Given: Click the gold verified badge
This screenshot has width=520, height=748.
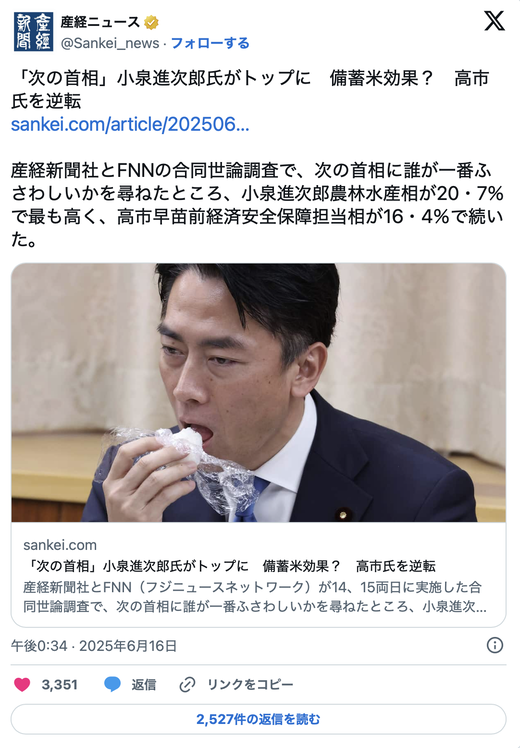Looking at the screenshot, I should tap(151, 22).
